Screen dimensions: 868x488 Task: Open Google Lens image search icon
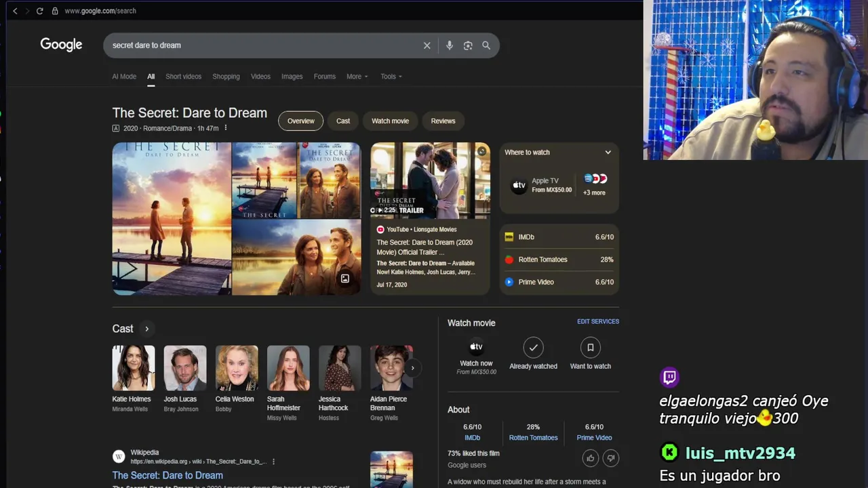coord(468,45)
